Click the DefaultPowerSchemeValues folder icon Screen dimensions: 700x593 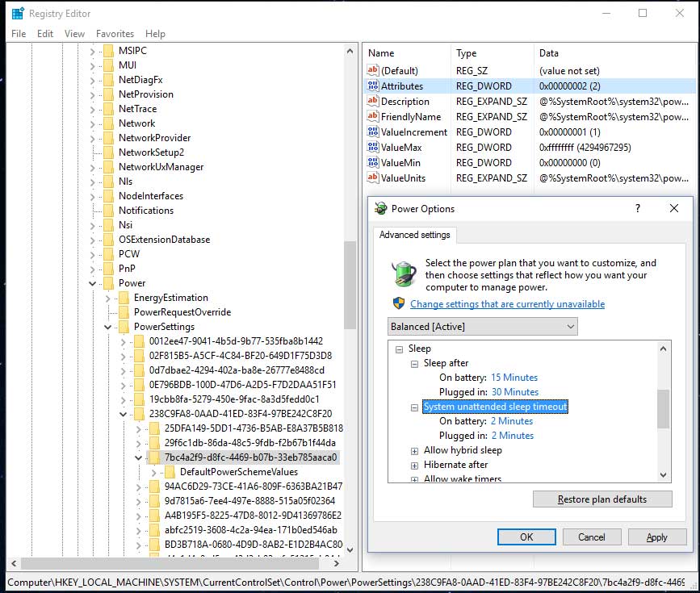tap(170, 472)
